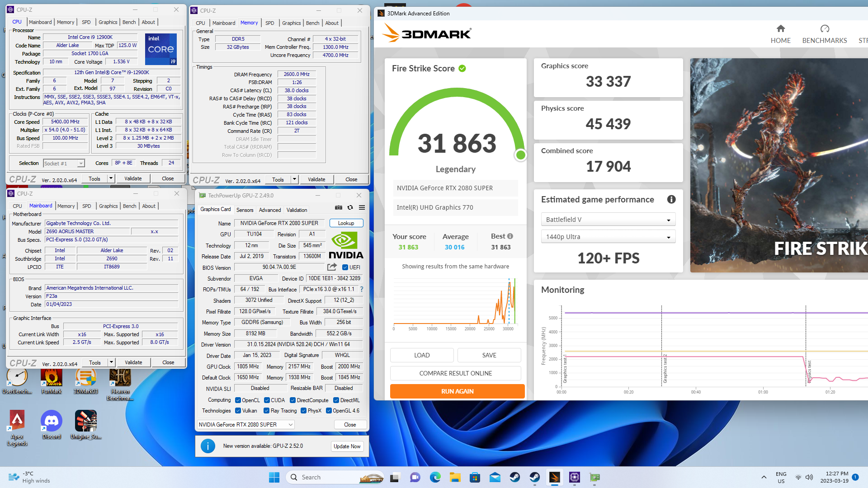Expand Tools dropdown arrow in CPU-Z Mainboard window
The width and height of the screenshot is (868, 488).
[111, 362]
